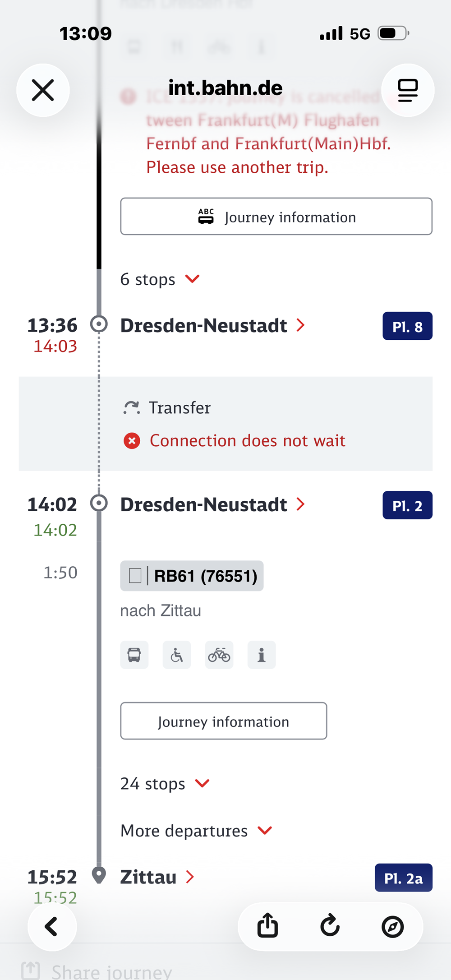Open the reader view icon
The width and height of the screenshot is (451, 980).
point(408,90)
